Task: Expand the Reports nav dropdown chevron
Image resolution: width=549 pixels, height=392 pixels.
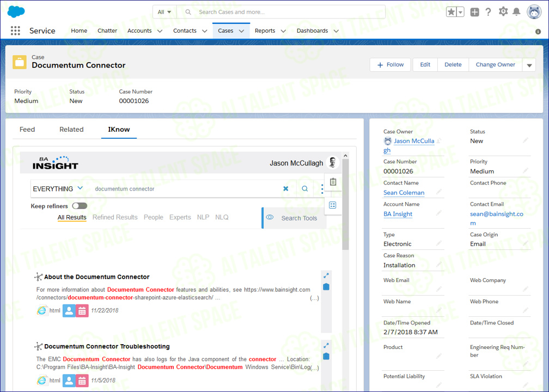Action: click(283, 31)
